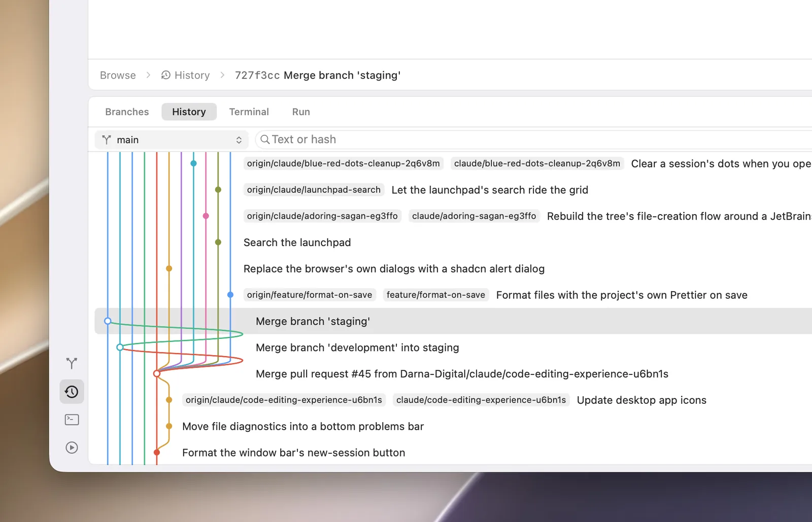Switch to the History tab
Image resolution: width=812 pixels, height=522 pixels.
point(189,112)
